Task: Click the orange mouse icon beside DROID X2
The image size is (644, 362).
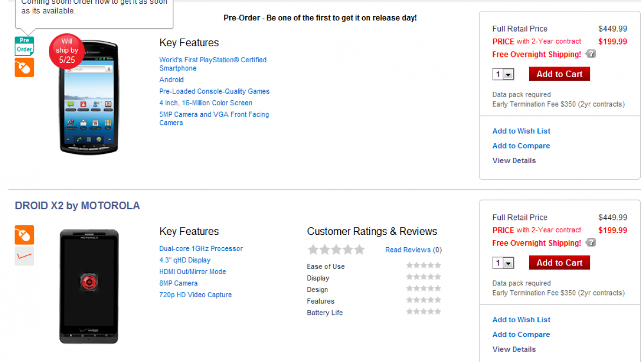Action: (24, 235)
